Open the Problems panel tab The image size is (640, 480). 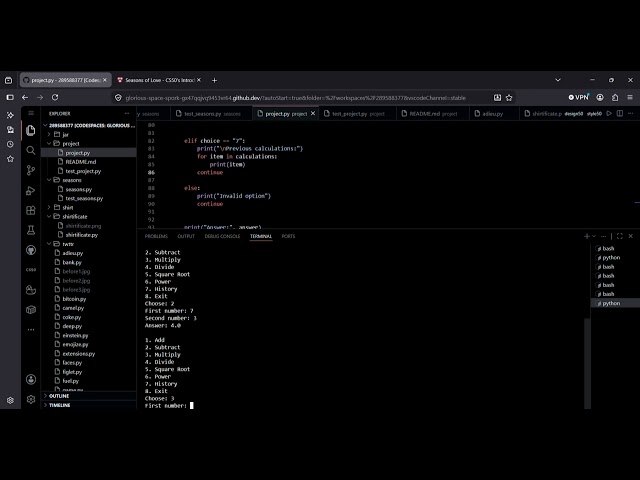tap(156, 236)
